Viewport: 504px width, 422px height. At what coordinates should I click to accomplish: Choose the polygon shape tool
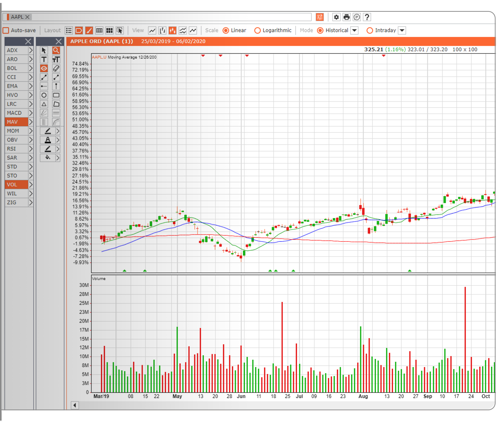[x=56, y=104]
